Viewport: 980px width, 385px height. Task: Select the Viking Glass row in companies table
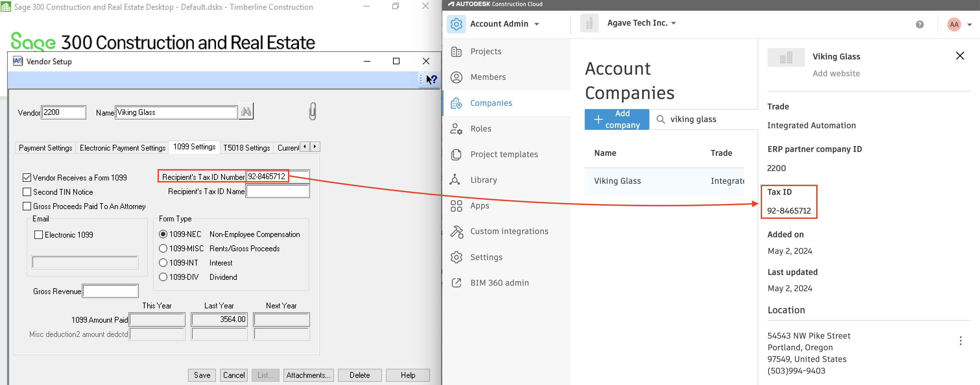664,181
